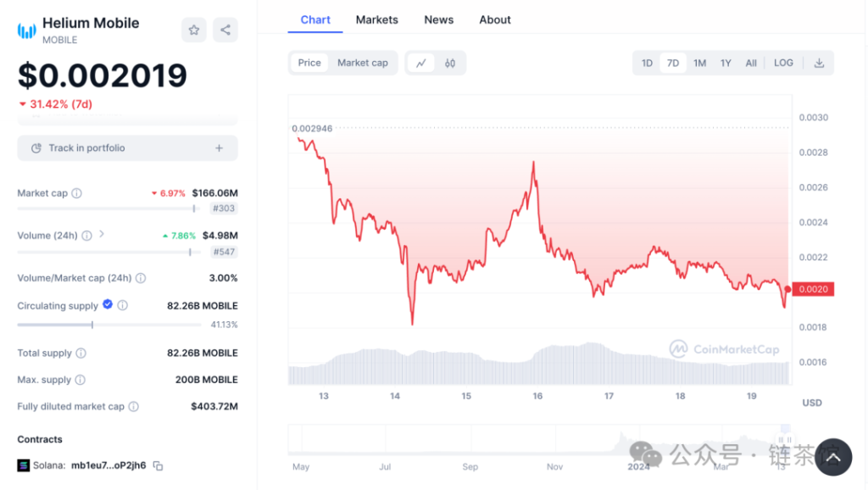Click the share icon button
Image resolution: width=868 pixels, height=490 pixels.
point(225,30)
